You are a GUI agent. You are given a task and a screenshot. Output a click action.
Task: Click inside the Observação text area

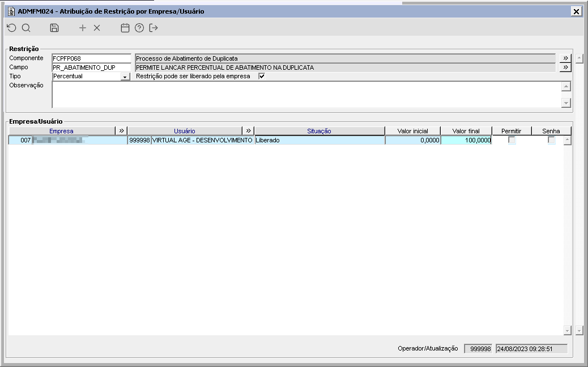coord(306,95)
